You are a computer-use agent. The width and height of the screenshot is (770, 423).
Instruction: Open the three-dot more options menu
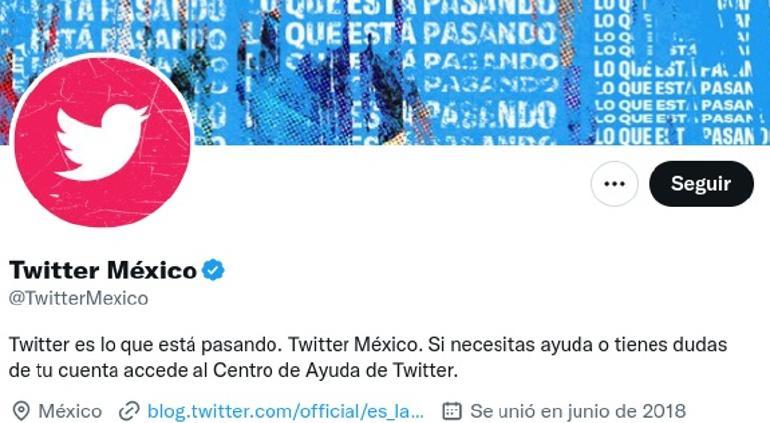[x=614, y=184]
